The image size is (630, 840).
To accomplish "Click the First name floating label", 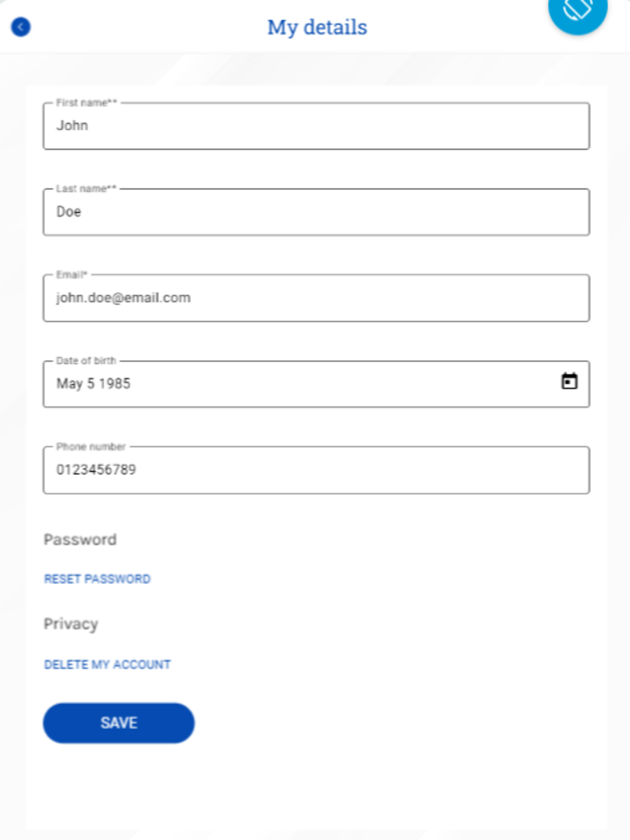I will coord(87,102).
